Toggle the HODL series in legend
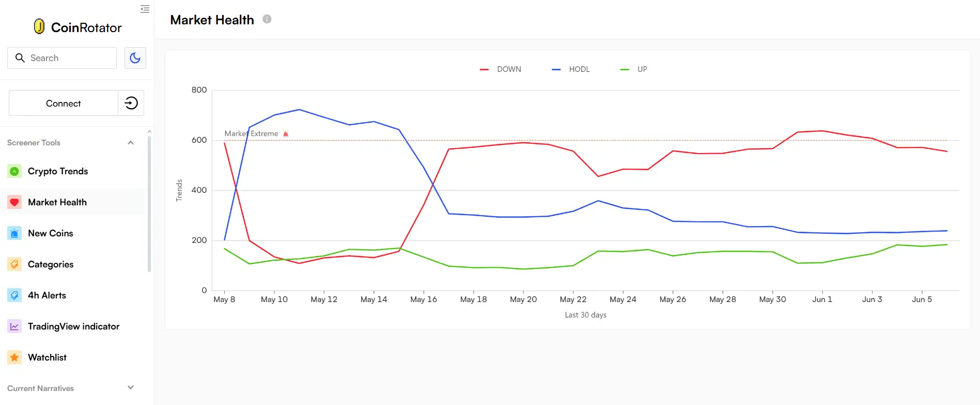 pyautogui.click(x=571, y=69)
